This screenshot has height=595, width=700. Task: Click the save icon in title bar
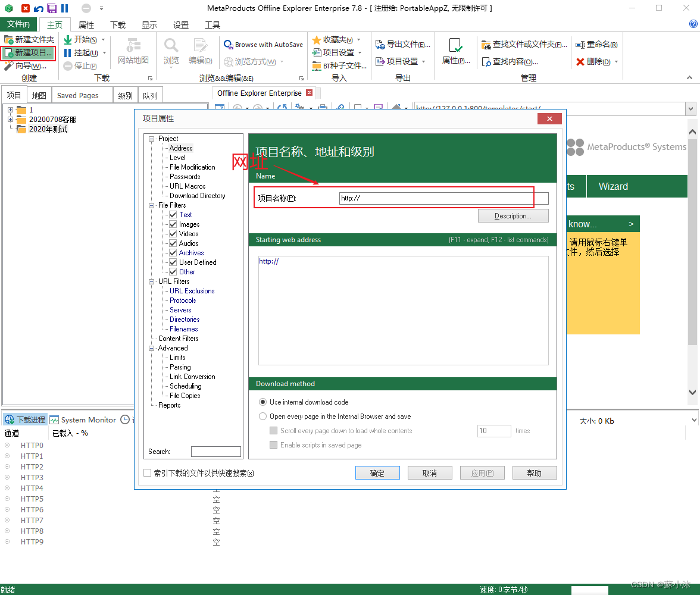coord(52,8)
